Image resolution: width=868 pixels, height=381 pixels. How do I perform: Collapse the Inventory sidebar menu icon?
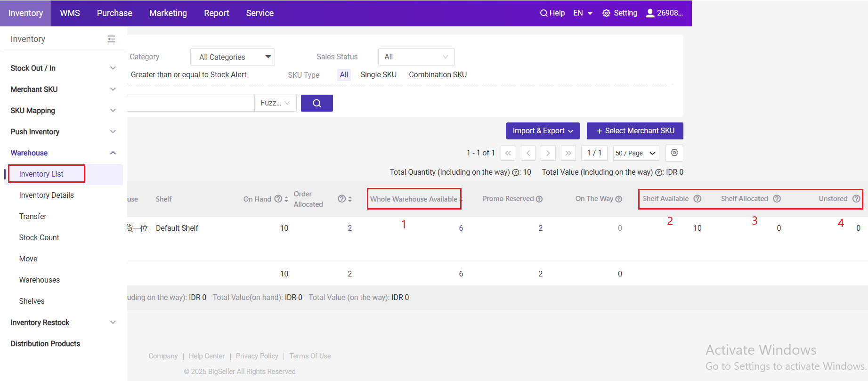pos(111,39)
